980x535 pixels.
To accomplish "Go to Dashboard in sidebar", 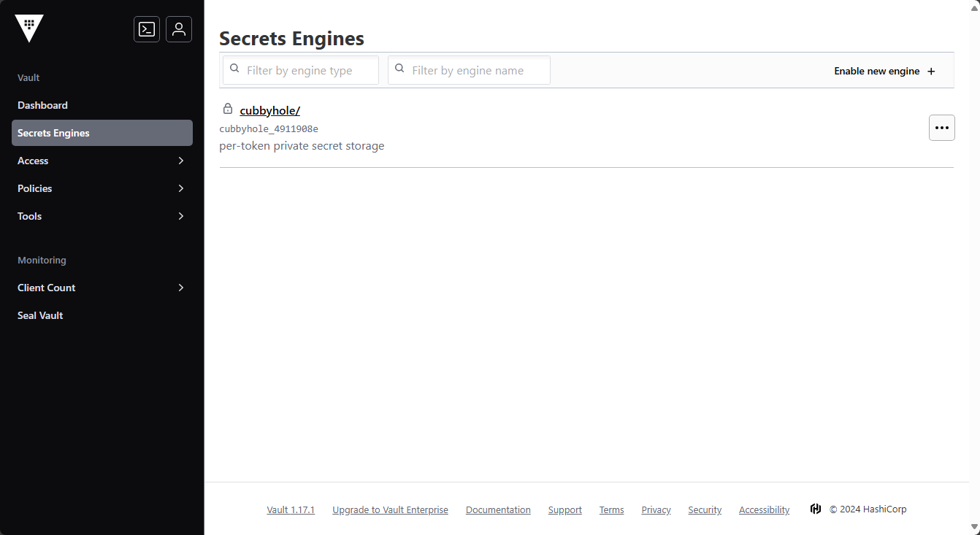I will pos(102,105).
